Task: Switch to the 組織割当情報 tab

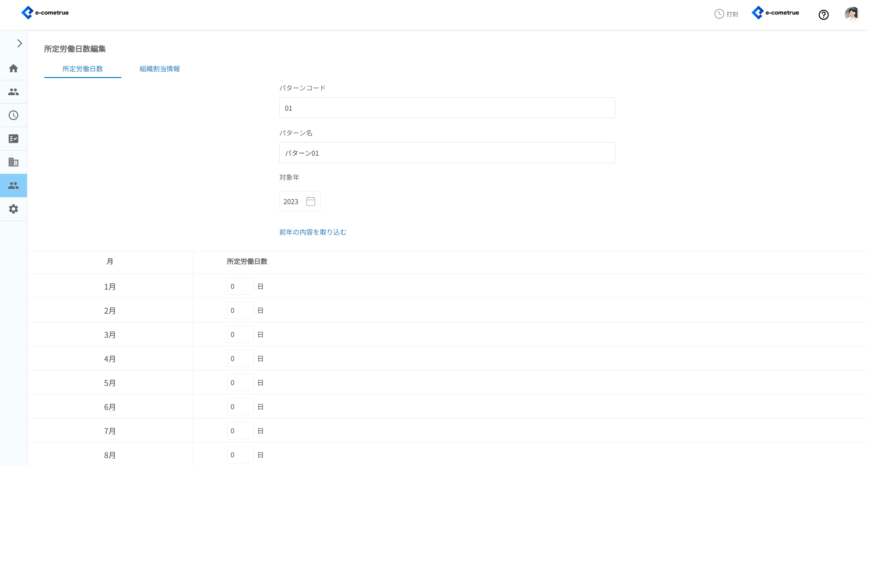Action: coord(159,69)
